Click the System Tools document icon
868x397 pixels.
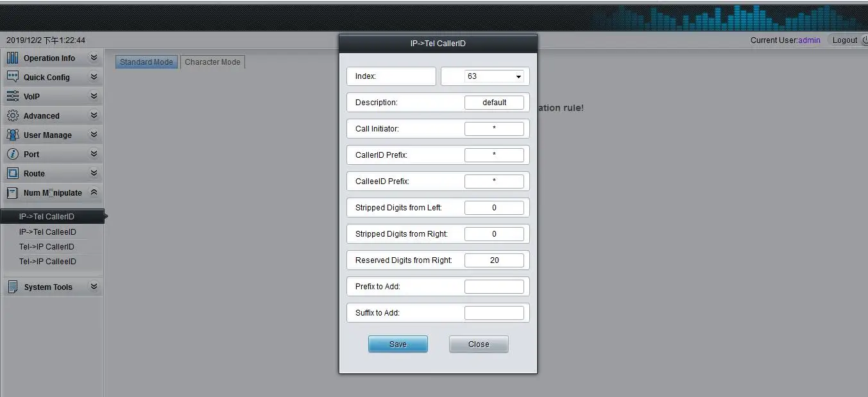(x=12, y=287)
